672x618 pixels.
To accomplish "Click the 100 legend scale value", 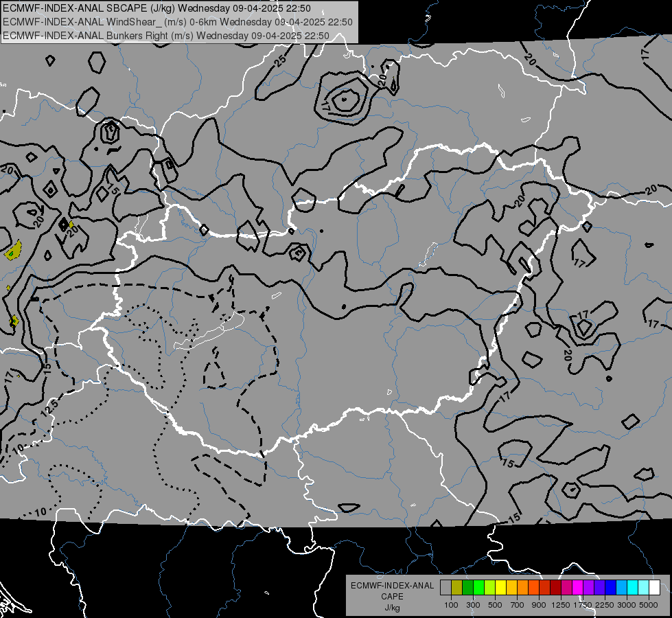I will [x=451, y=605].
